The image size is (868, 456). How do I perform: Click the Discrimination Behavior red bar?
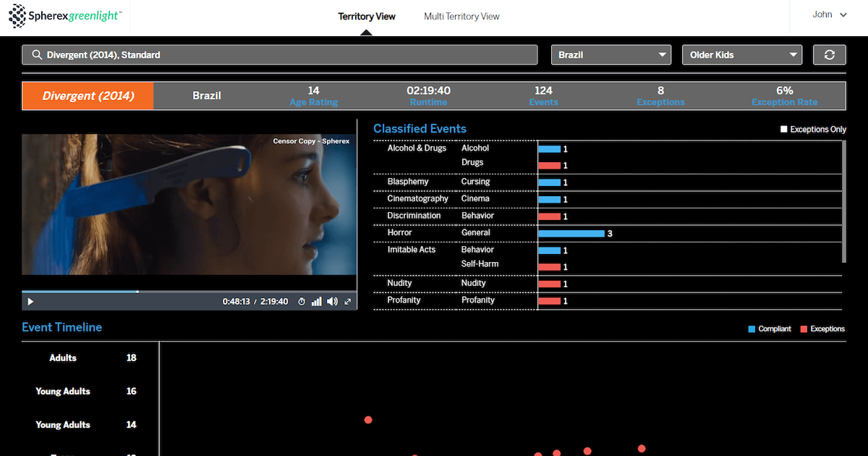click(x=550, y=216)
